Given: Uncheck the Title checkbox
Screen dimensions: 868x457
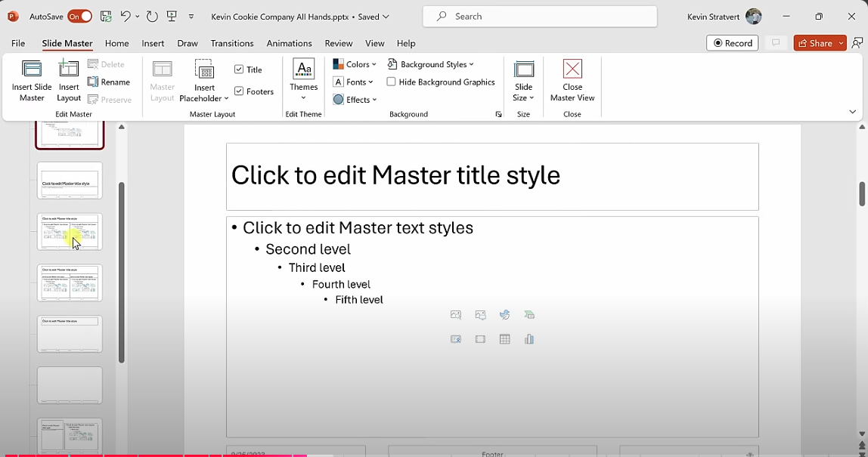Looking at the screenshot, I should tap(239, 69).
